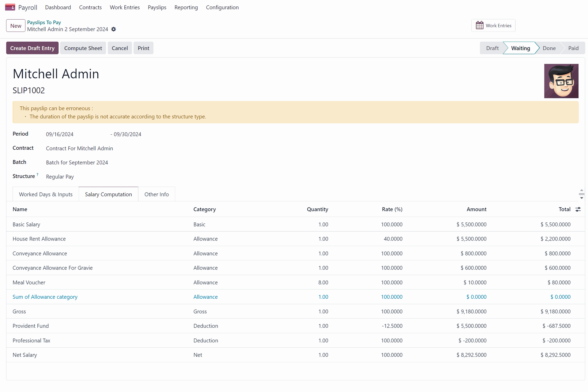Click Gross total $ 9,180.0000
Image resolution: width=588 pixels, height=392 pixels.
pyautogui.click(x=555, y=312)
